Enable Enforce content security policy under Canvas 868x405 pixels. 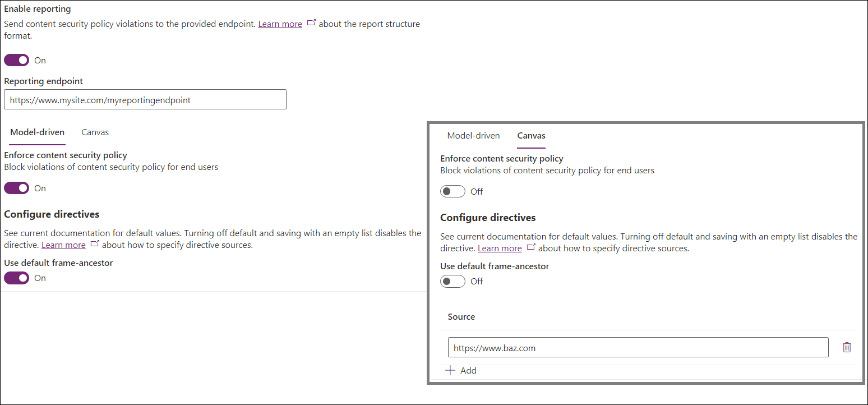point(453,191)
